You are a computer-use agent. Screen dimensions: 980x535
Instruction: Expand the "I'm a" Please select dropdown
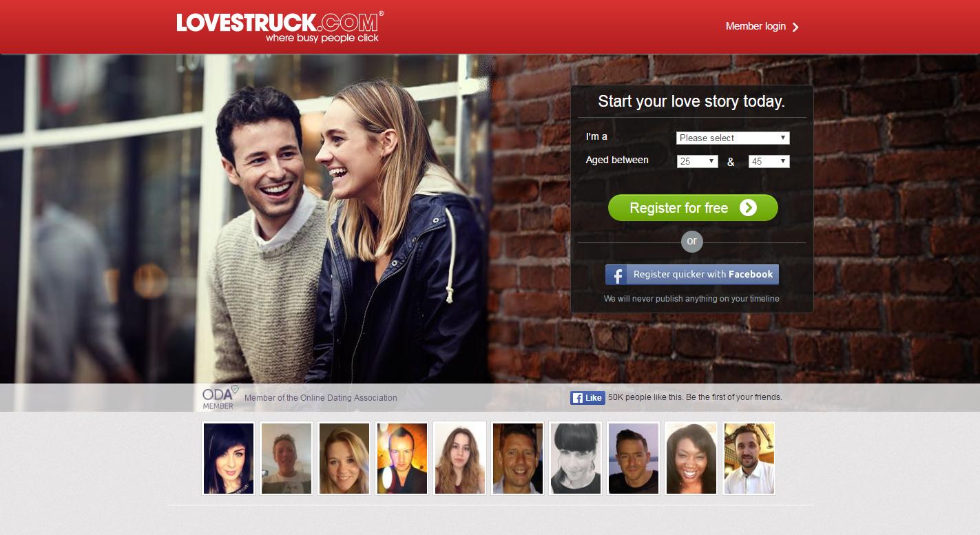coord(733,138)
